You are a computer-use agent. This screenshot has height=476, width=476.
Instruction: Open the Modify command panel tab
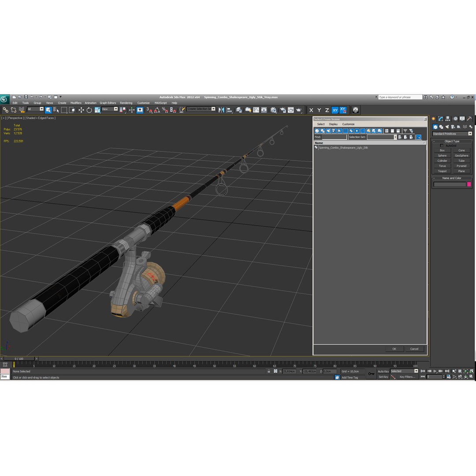click(440, 119)
